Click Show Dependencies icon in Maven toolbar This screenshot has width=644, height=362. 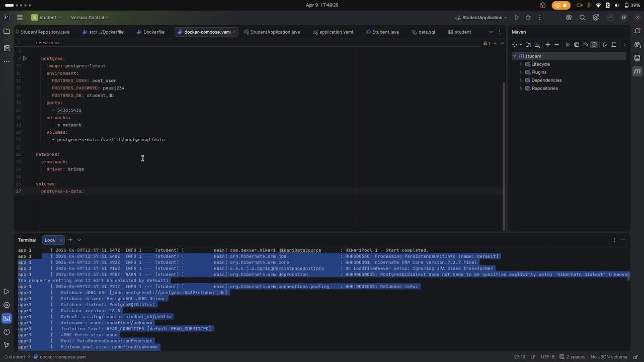point(605,45)
